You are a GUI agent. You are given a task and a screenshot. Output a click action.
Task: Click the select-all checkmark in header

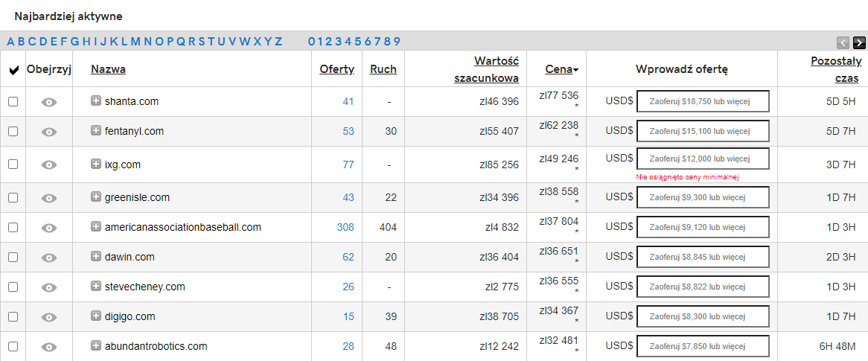tap(14, 70)
